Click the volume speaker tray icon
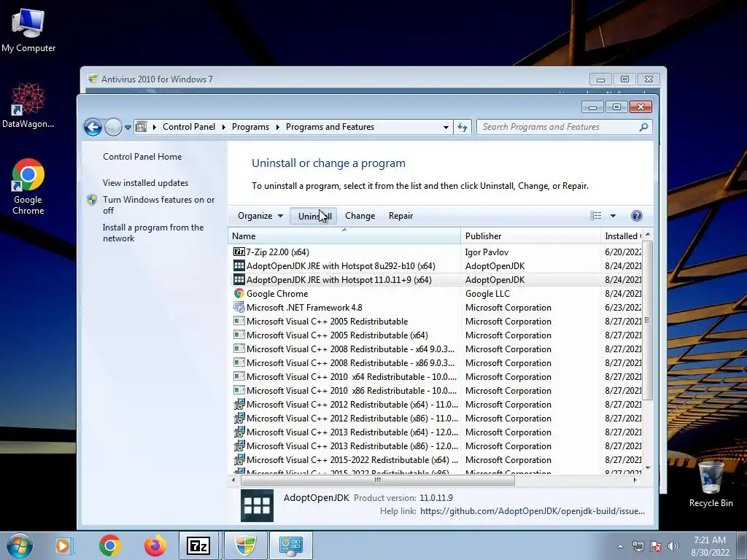747x560 pixels. coord(673,547)
